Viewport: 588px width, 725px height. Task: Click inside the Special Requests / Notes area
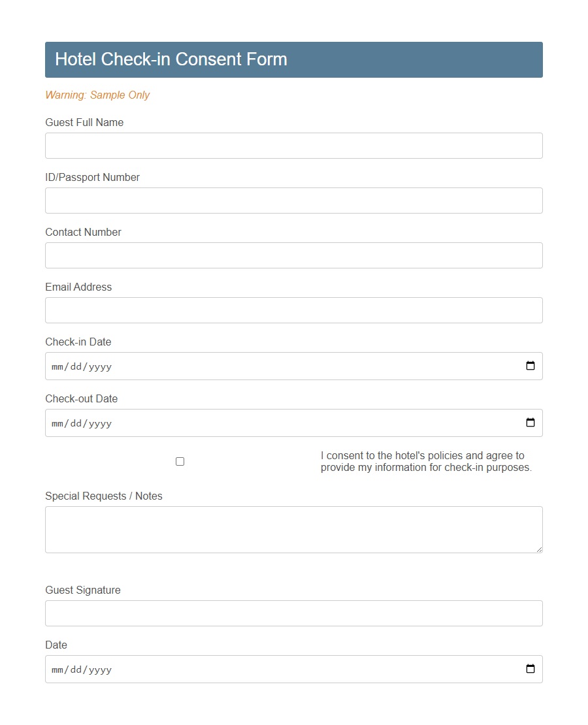coord(293,528)
